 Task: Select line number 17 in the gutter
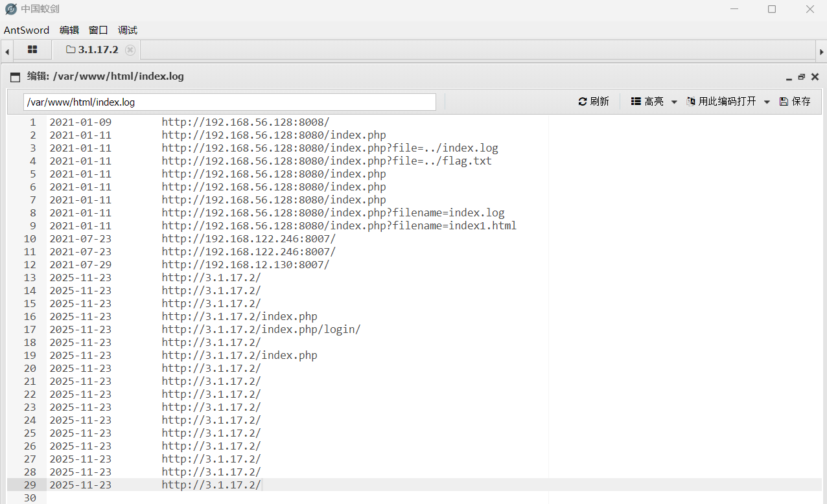(x=30, y=329)
